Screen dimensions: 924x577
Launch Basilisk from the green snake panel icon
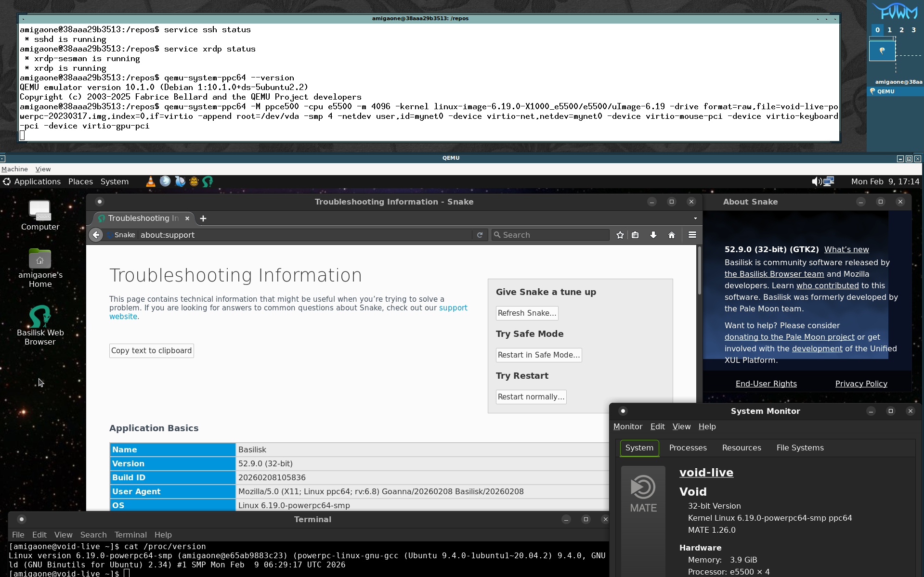(x=208, y=181)
